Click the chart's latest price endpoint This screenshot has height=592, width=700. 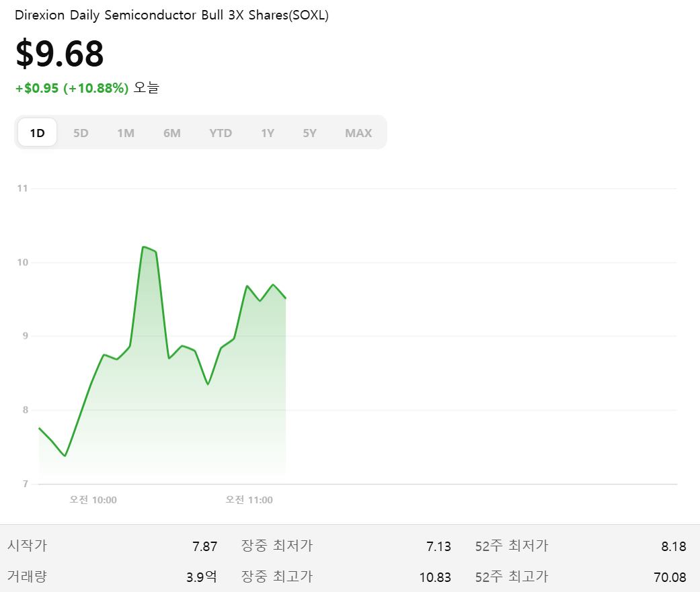[285, 298]
